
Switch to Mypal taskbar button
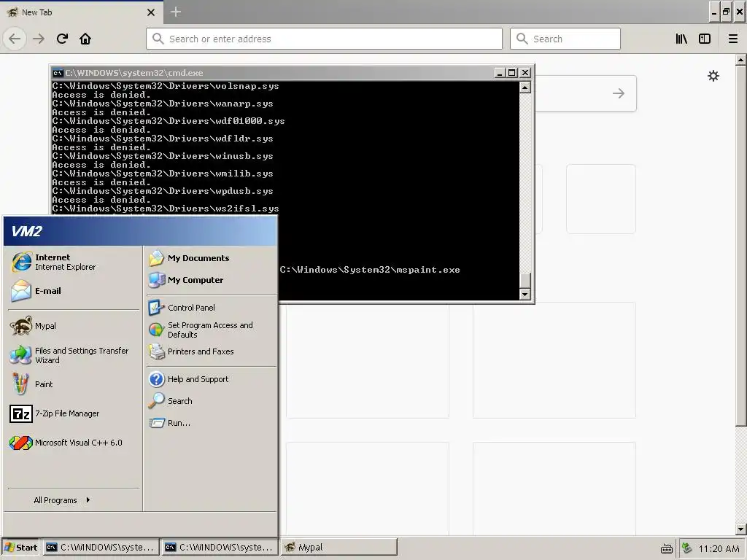(x=338, y=548)
